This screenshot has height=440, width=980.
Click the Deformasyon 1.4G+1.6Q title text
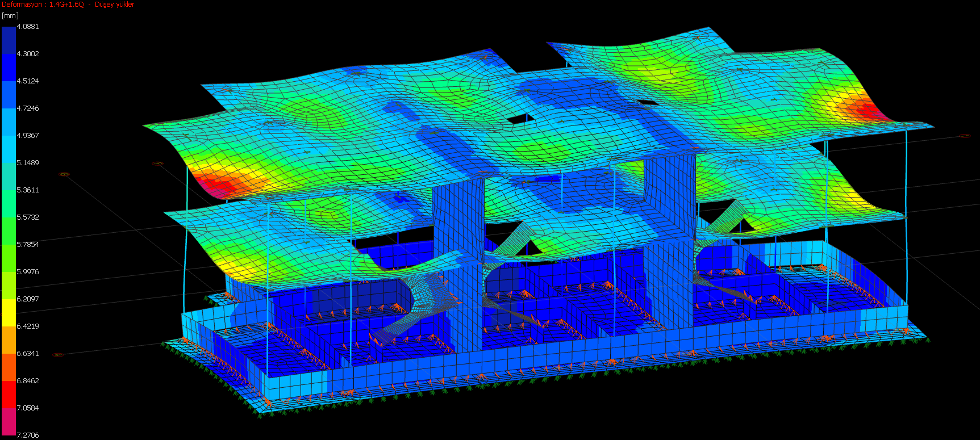tap(43, 5)
